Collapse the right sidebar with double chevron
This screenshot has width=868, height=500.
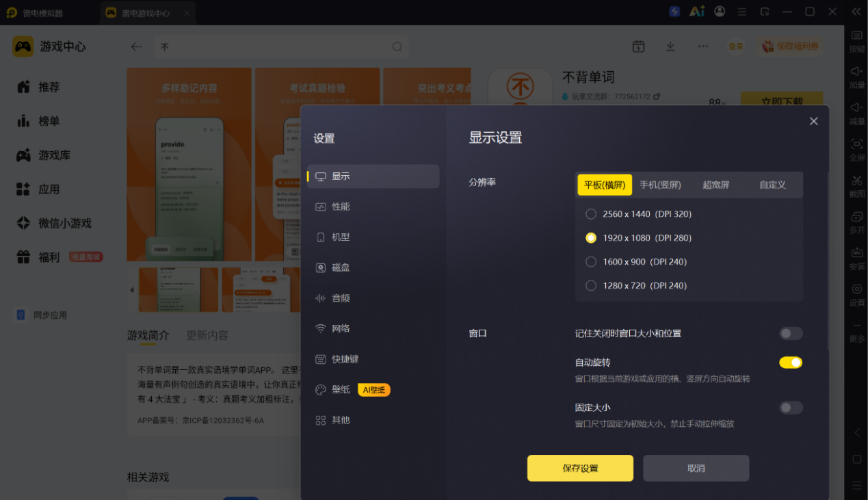(856, 12)
